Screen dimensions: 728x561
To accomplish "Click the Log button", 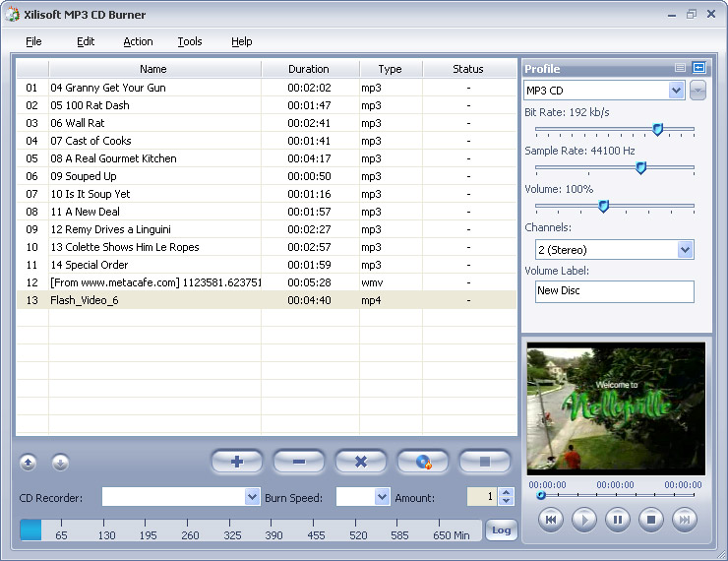I will tap(501, 530).
